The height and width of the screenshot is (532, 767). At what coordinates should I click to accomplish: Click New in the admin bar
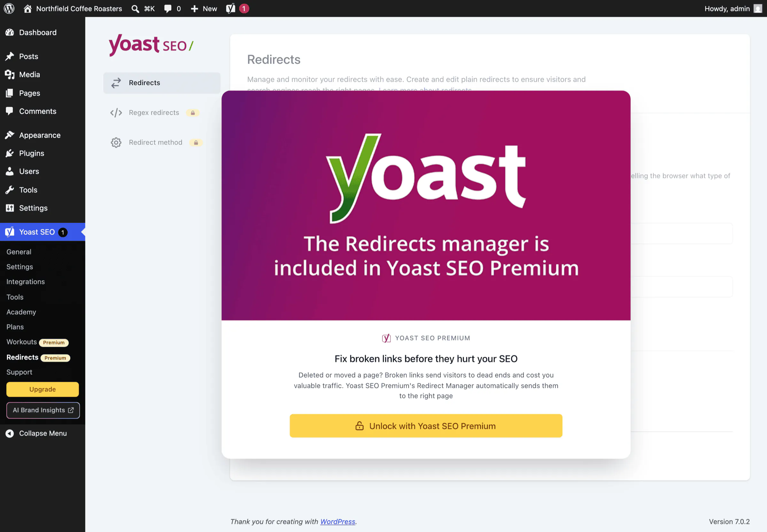coord(210,9)
